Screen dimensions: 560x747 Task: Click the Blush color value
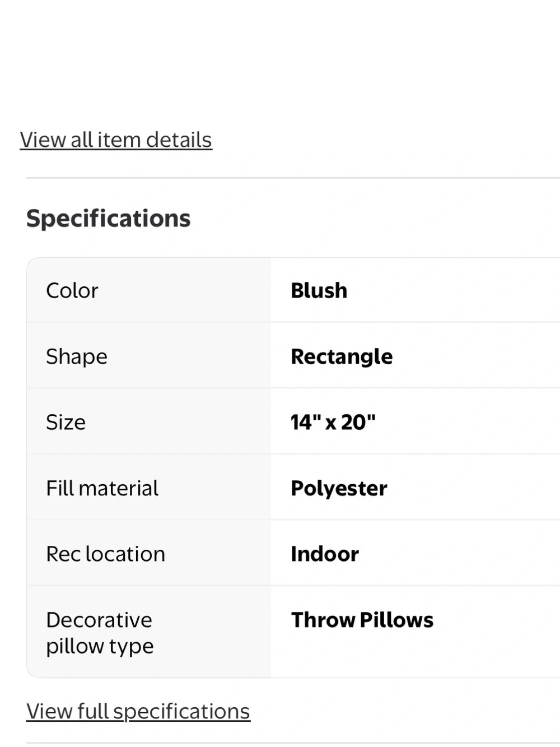pyautogui.click(x=319, y=290)
